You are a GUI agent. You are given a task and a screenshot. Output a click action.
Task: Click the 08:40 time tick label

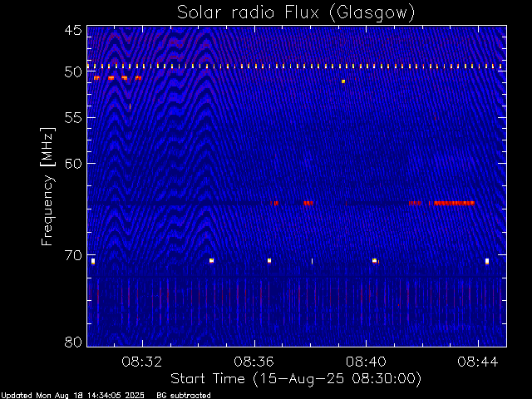(x=366, y=362)
